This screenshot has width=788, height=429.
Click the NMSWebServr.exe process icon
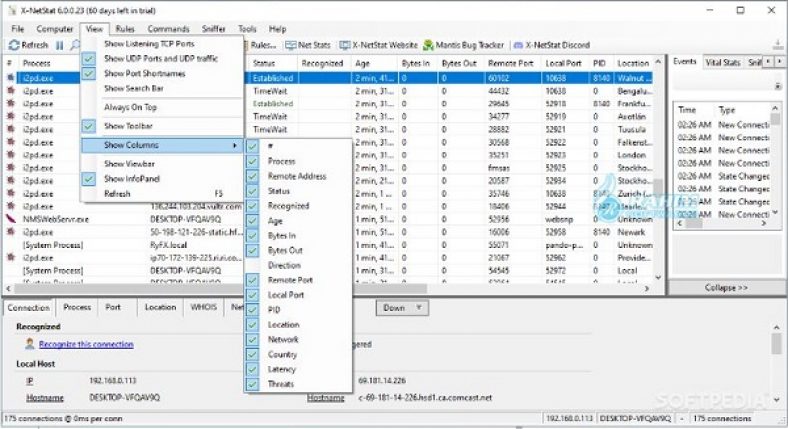[11, 219]
